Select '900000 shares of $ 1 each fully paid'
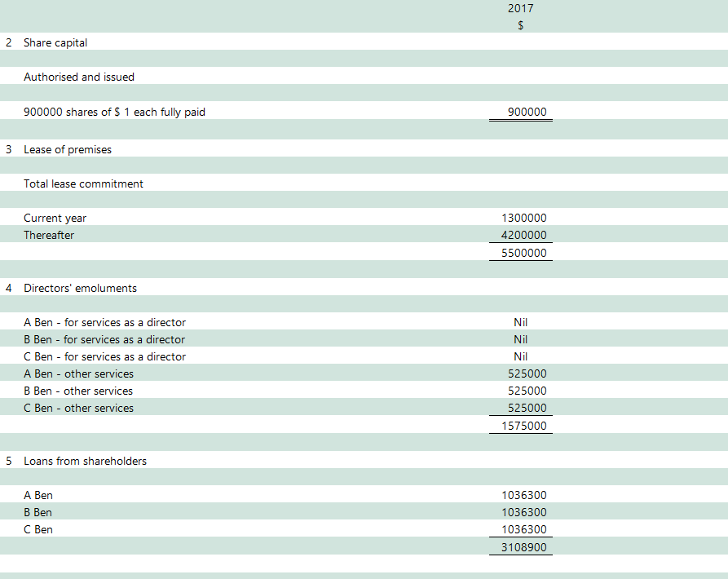 click(114, 112)
